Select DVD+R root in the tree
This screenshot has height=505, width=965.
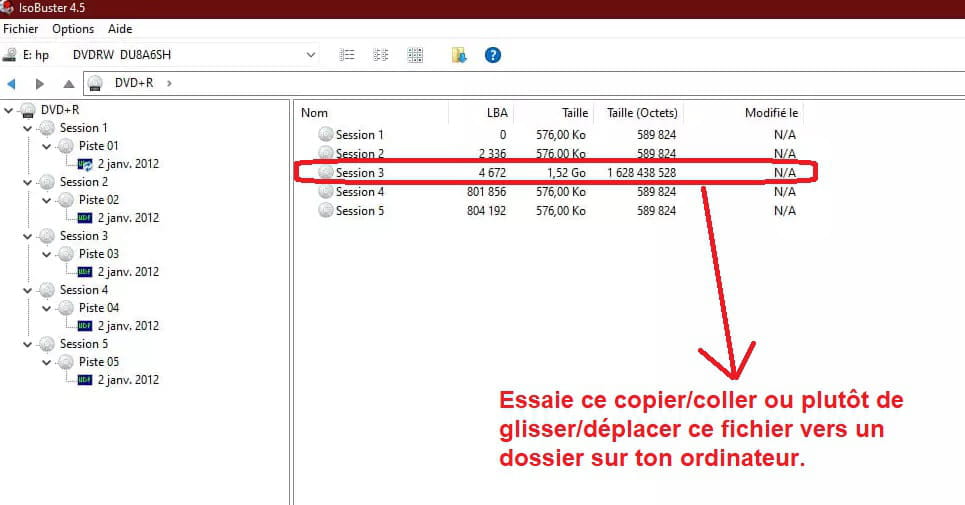point(60,109)
